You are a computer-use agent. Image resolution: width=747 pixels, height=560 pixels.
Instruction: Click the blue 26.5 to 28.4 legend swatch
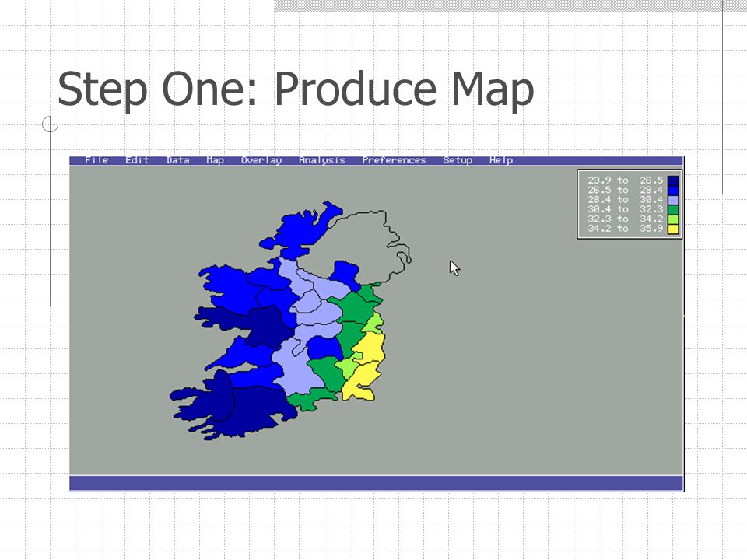[673, 191]
